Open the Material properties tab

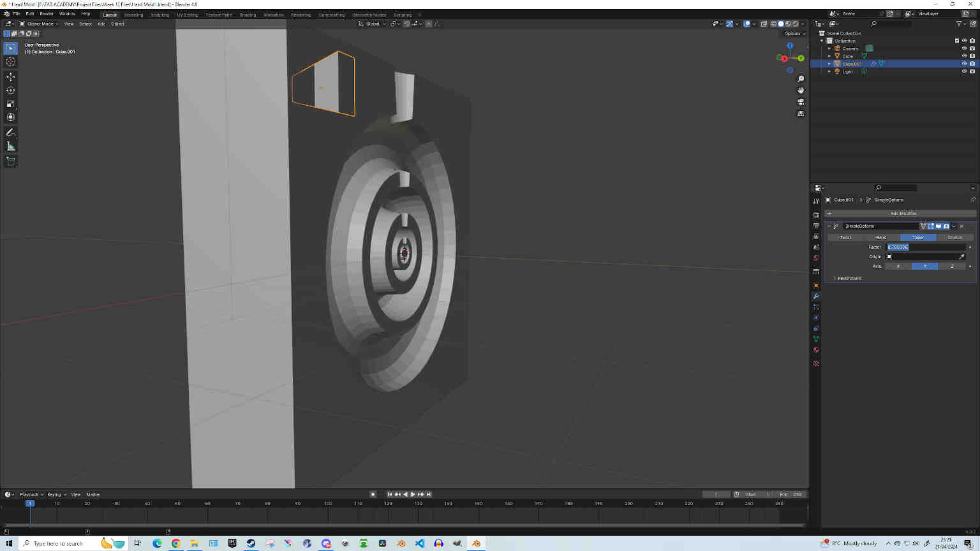[x=816, y=350]
